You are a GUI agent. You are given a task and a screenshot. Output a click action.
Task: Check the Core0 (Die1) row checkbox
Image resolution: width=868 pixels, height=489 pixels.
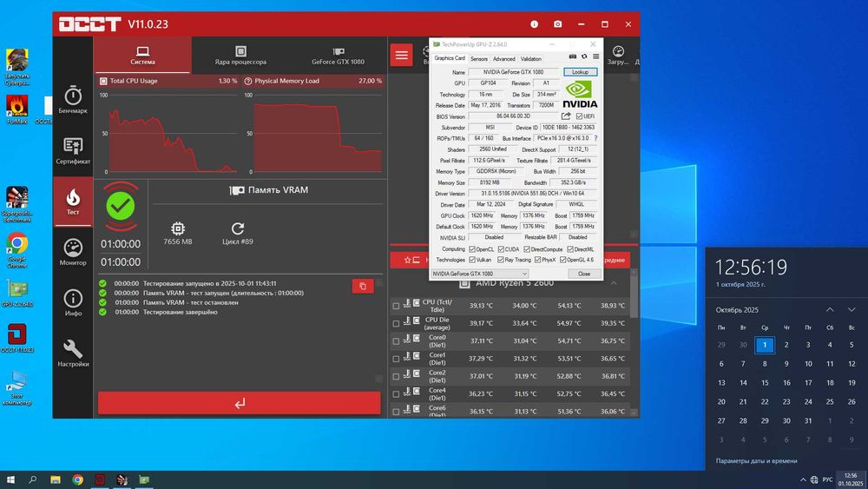point(396,341)
